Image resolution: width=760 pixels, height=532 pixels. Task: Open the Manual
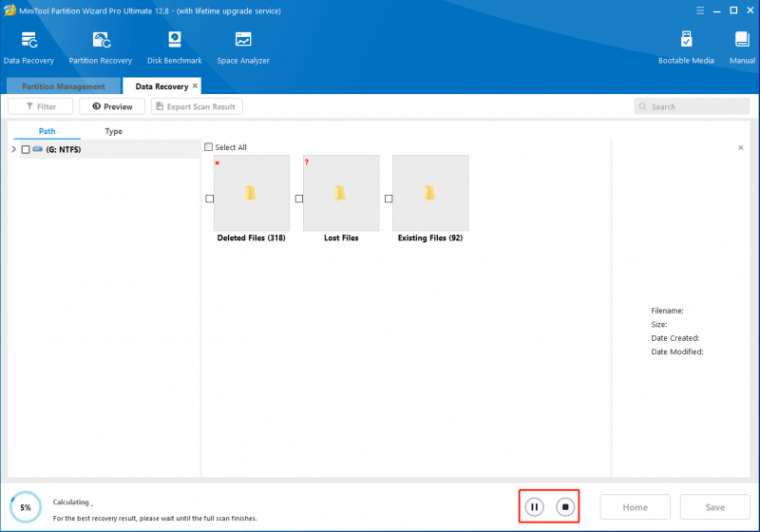click(742, 47)
